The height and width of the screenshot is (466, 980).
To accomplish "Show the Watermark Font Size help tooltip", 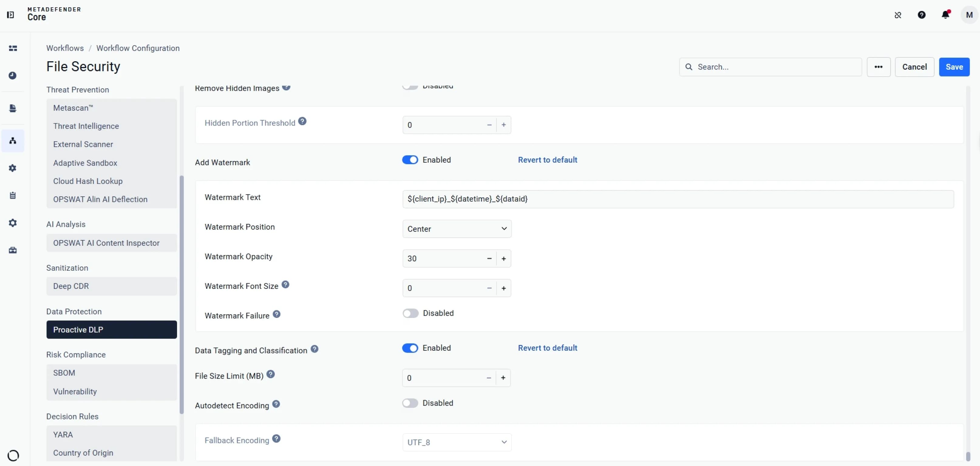I will point(285,284).
